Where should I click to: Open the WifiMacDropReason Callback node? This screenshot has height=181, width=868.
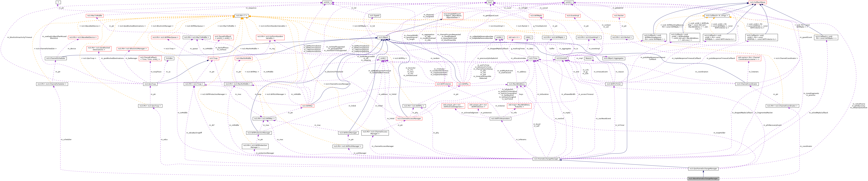pyautogui.click(x=654, y=37)
